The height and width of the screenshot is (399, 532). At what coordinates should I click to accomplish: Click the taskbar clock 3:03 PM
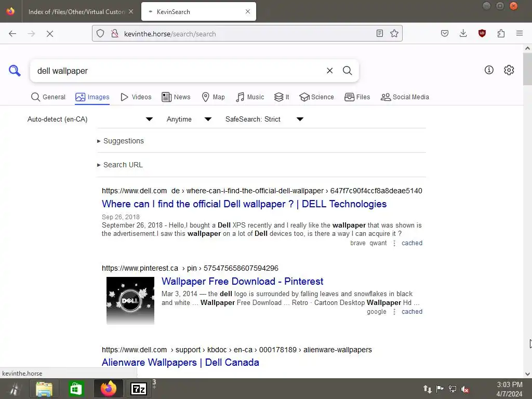point(509,385)
